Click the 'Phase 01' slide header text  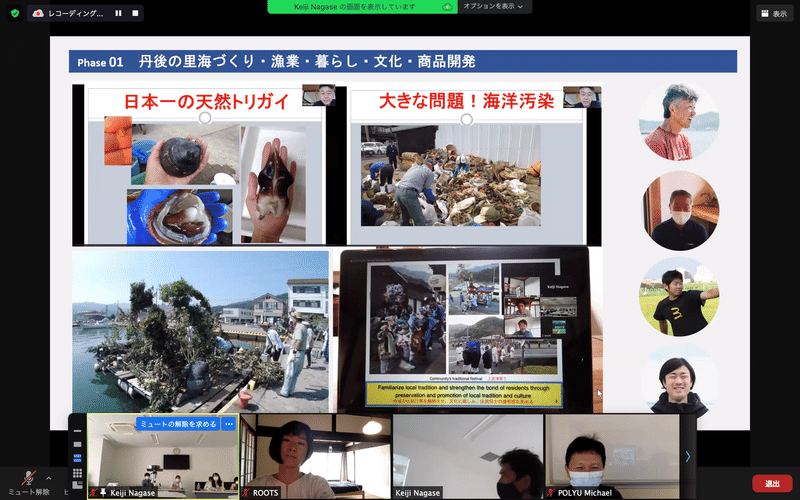(x=100, y=62)
